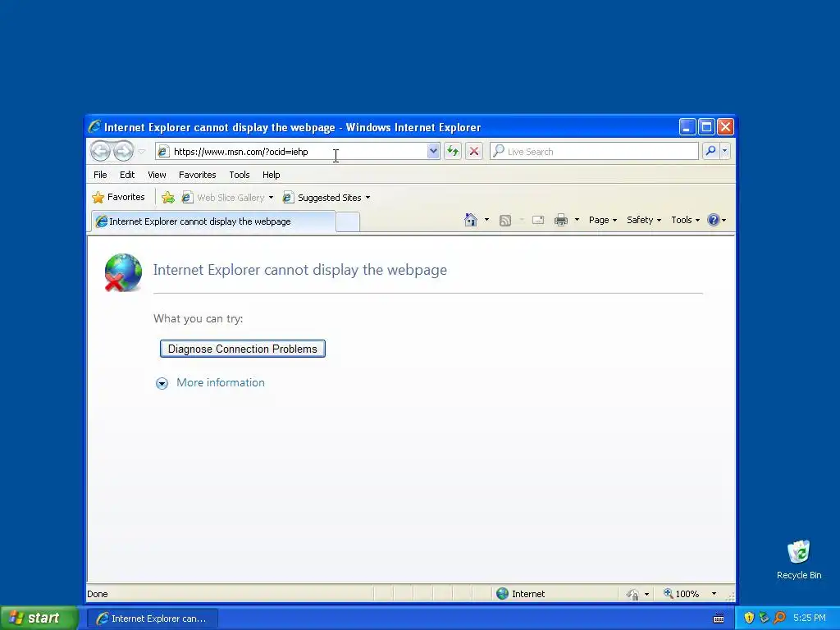Image resolution: width=840 pixels, height=630 pixels.
Task: Open the Safety command bar menu
Action: click(x=643, y=220)
